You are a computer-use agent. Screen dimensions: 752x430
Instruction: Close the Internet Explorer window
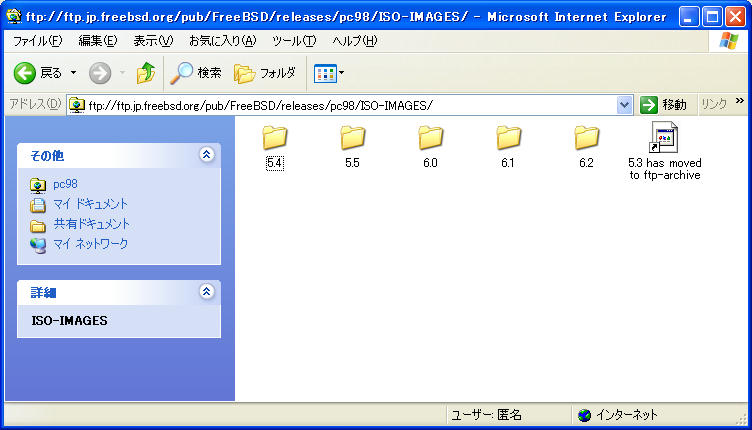(x=735, y=17)
